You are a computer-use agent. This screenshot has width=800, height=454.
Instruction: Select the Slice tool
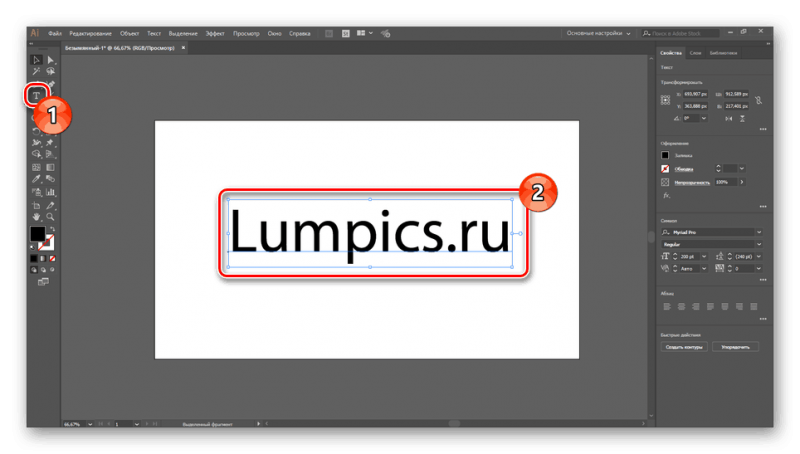pos(50,206)
